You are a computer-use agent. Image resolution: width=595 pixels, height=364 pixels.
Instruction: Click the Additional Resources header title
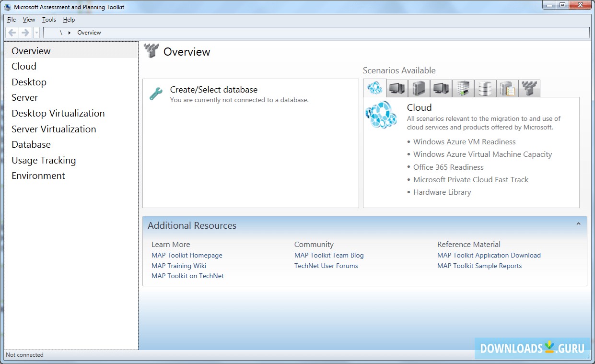tap(192, 225)
